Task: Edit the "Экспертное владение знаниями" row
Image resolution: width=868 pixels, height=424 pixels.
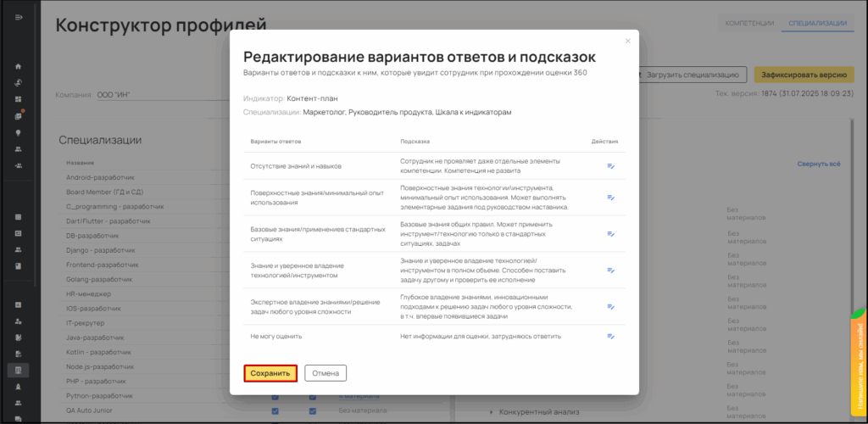Action: (x=610, y=306)
